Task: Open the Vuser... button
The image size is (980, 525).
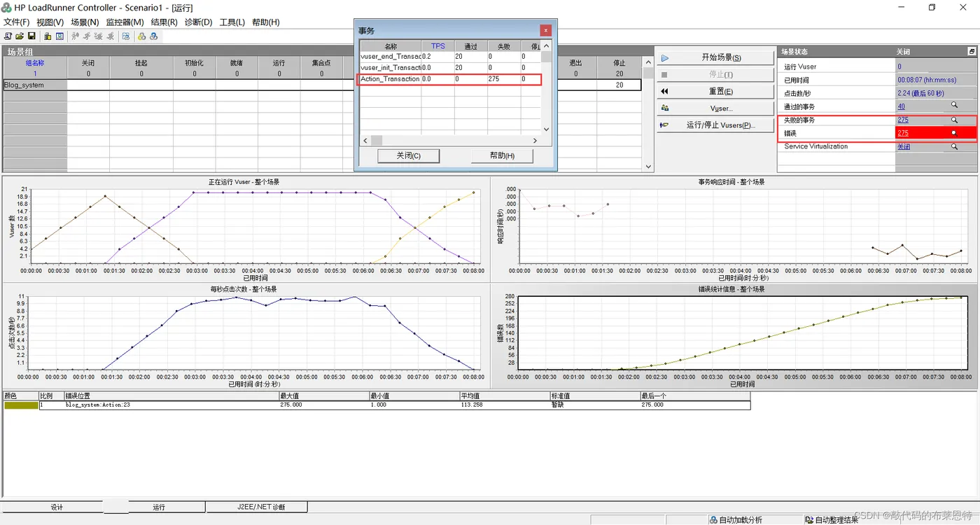Action: coord(715,108)
